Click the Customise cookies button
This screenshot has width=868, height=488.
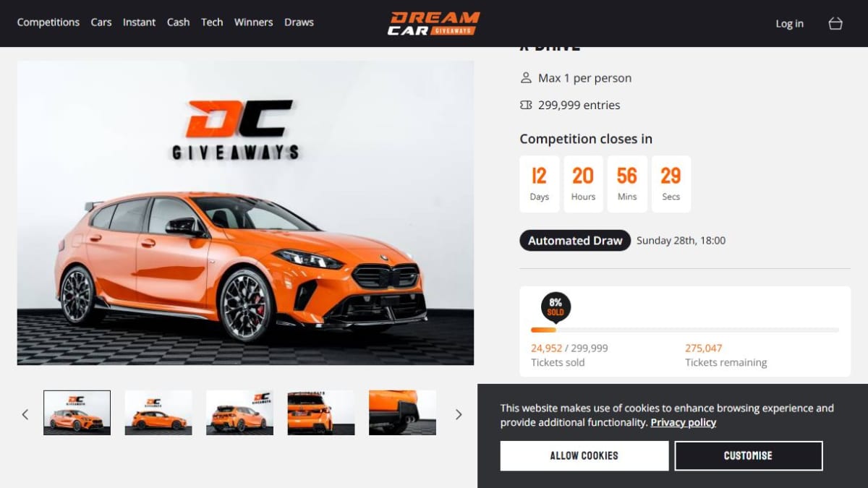click(748, 455)
